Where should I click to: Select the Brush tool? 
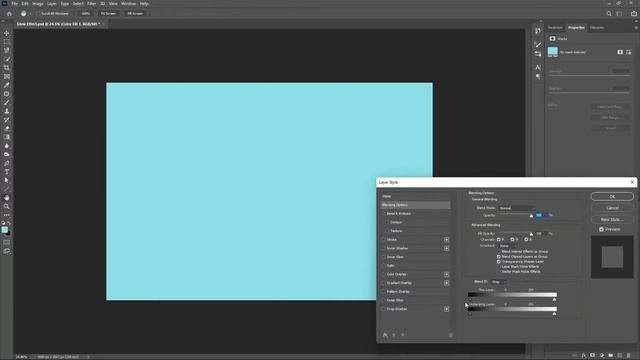[7, 102]
